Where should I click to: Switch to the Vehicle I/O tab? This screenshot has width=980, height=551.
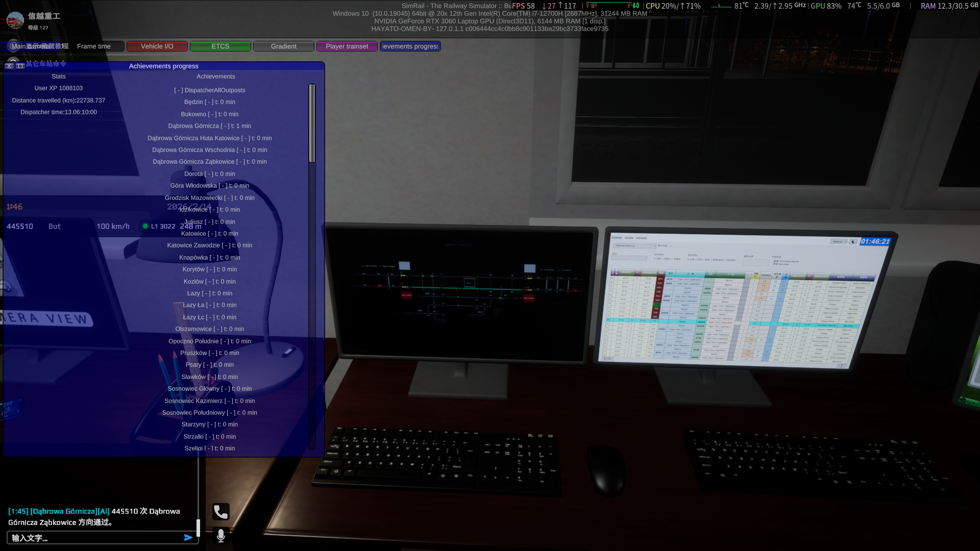pos(157,46)
